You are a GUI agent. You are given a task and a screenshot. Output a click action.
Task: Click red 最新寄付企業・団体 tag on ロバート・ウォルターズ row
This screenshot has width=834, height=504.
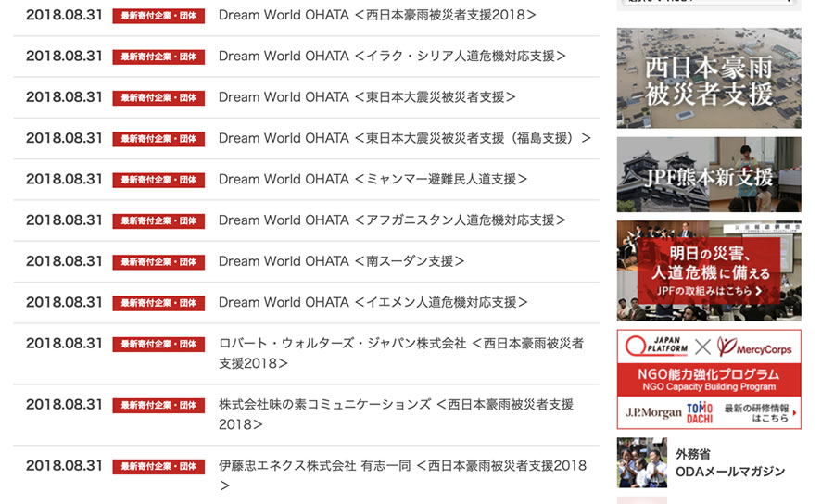pyautogui.click(x=158, y=344)
